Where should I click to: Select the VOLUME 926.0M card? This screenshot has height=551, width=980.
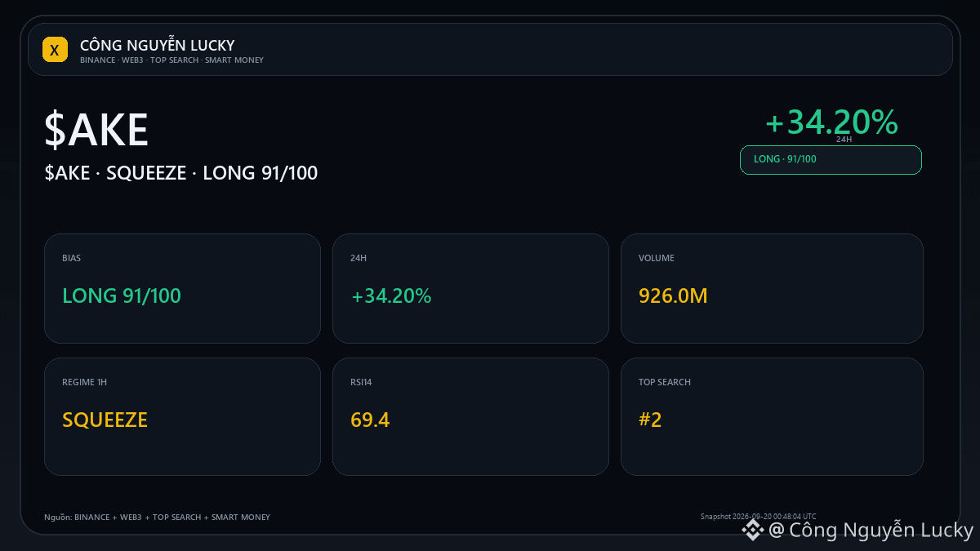(772, 288)
